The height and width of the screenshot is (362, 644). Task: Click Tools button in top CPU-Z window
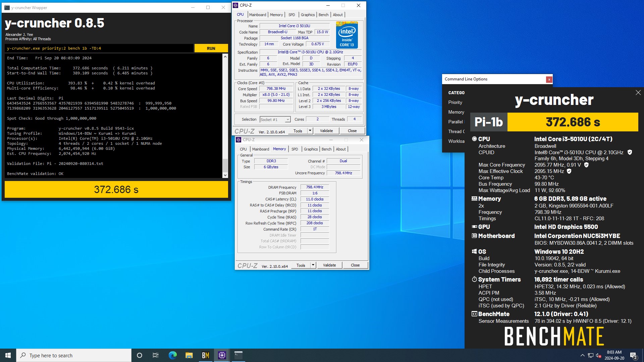298,131
